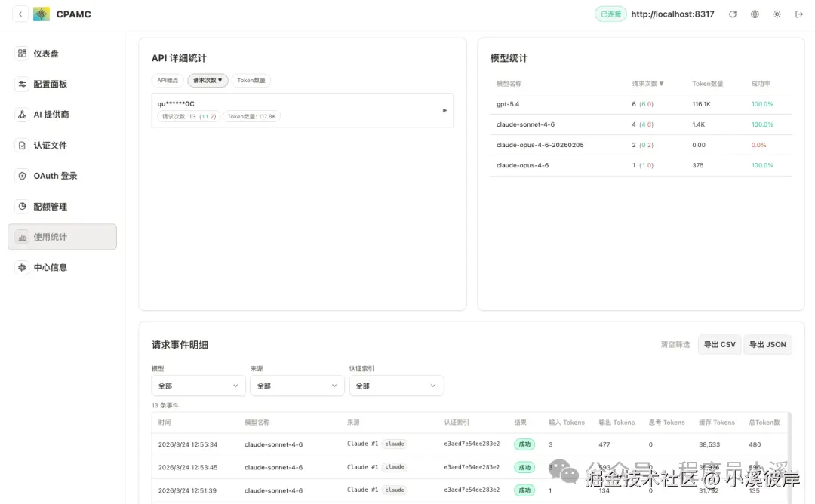815x504 pixels.
Task: Click claude-opus-4-6-20260205 model name
Action: 540,145
